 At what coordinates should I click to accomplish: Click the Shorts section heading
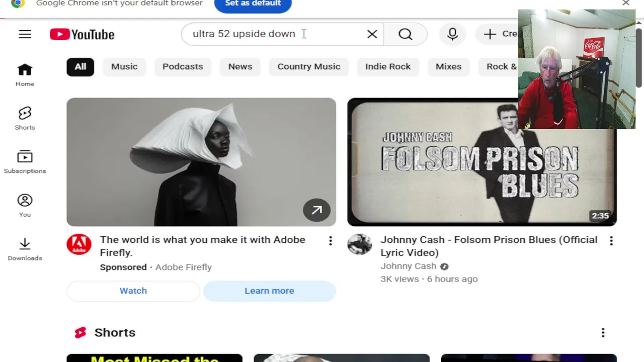(x=115, y=332)
